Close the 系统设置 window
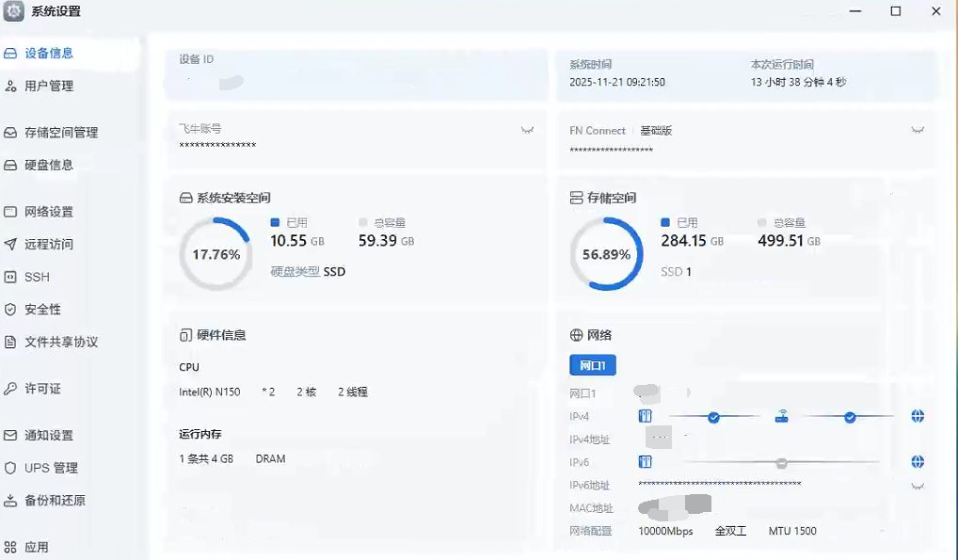 click(x=936, y=11)
